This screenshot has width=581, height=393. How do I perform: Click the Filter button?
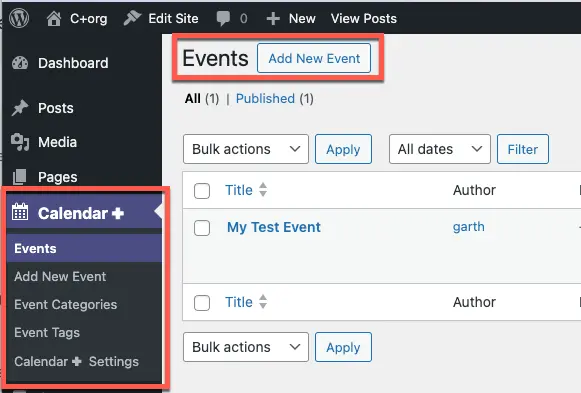coord(522,149)
